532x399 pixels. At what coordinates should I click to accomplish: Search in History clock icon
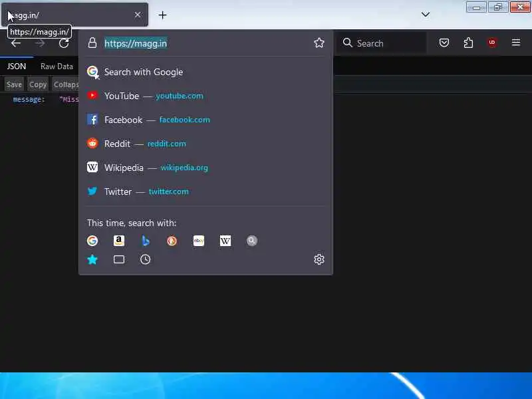tap(145, 259)
